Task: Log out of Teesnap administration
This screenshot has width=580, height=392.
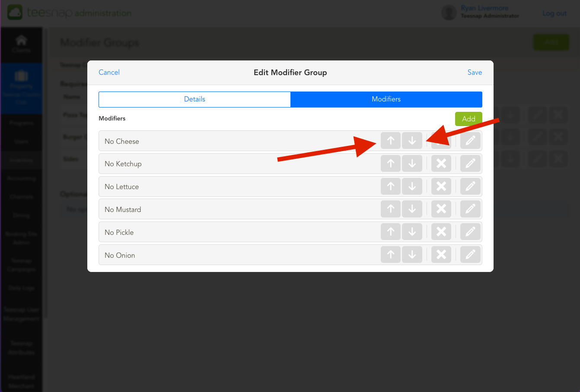Action: coord(555,13)
